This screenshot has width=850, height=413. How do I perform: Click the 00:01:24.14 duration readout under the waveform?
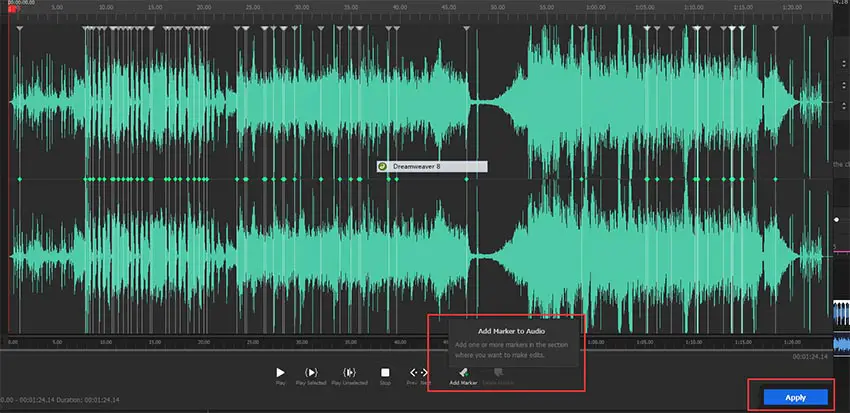[x=810, y=357]
